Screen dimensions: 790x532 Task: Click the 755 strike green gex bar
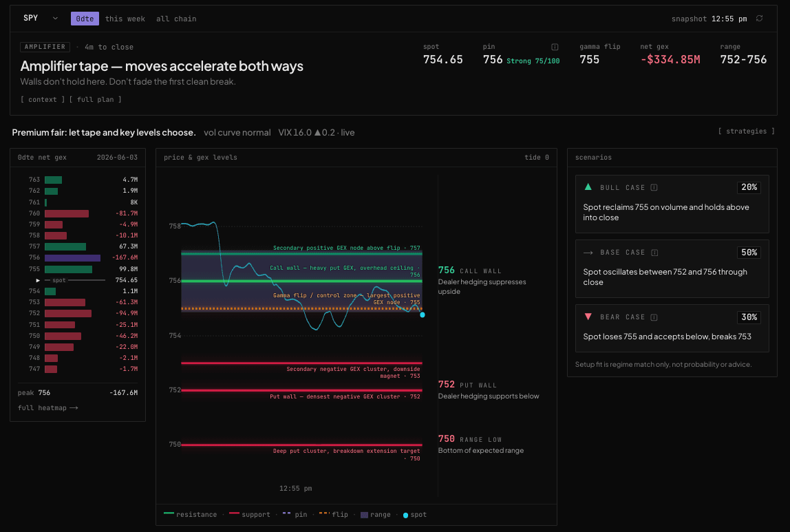(69, 269)
